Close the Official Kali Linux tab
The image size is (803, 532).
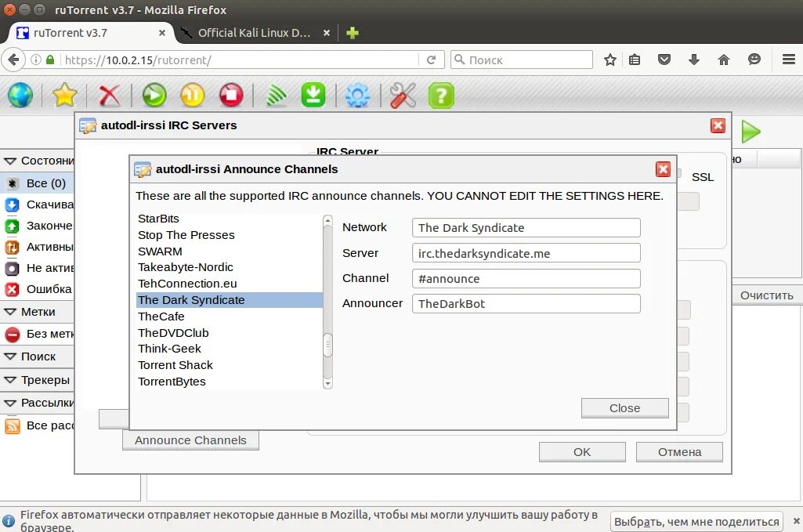coord(326,33)
